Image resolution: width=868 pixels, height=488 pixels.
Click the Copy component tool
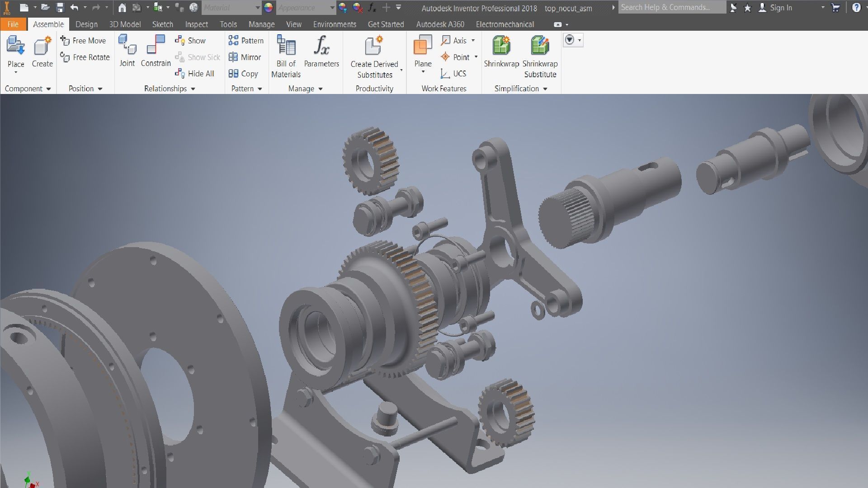pyautogui.click(x=243, y=74)
